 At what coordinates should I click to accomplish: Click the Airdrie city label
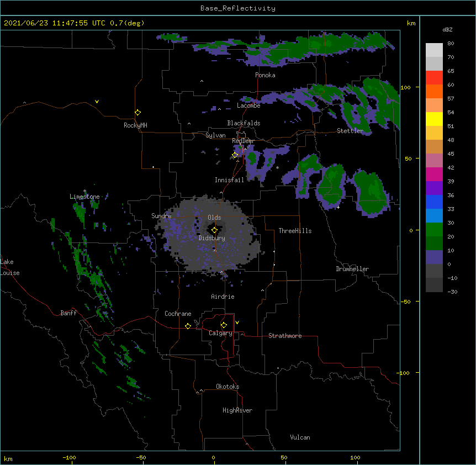(223, 297)
